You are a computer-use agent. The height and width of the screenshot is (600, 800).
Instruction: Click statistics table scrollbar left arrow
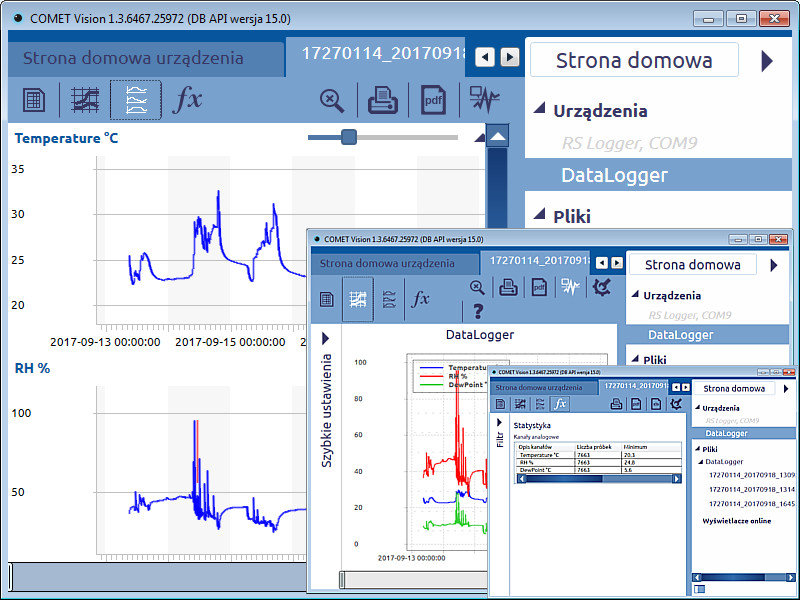click(x=521, y=479)
